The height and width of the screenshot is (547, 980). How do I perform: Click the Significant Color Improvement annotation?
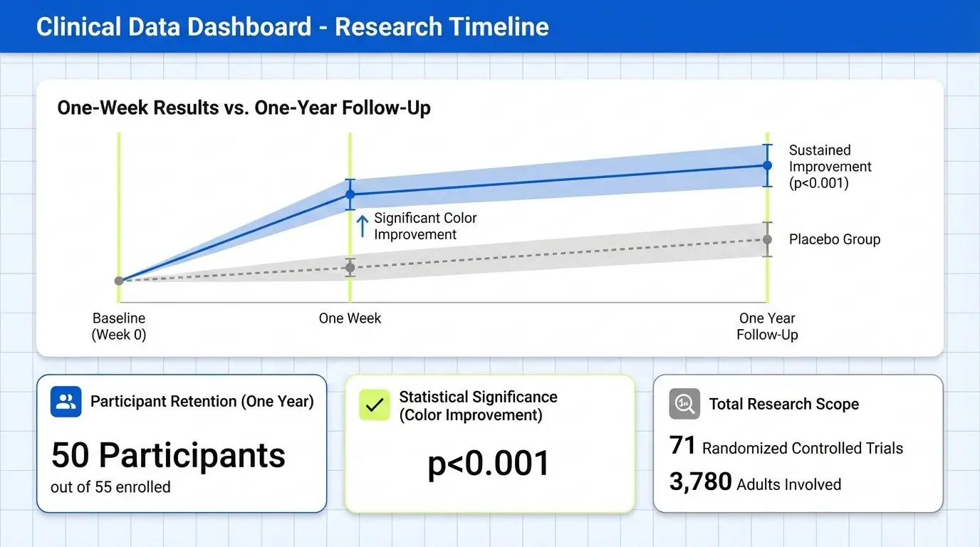click(425, 226)
